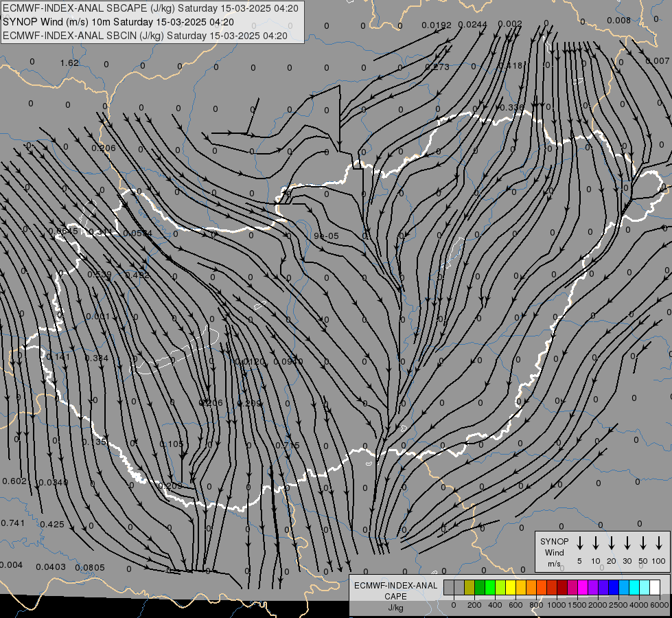Image resolution: width=672 pixels, height=618 pixels.
Task: Click the 1000 tick label on CAPE scale
Action: [556, 605]
